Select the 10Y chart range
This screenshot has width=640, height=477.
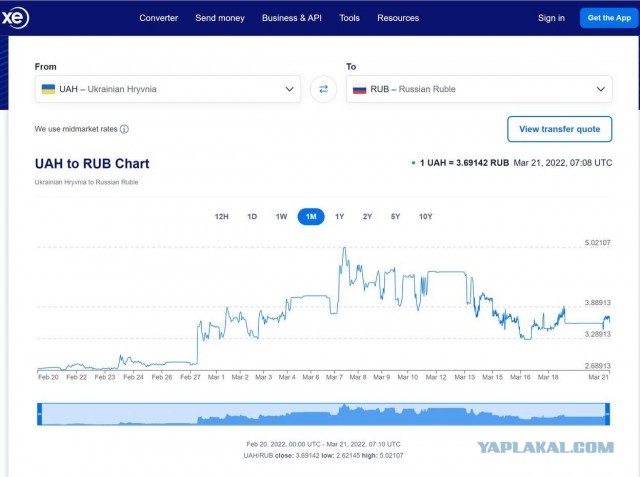(425, 217)
